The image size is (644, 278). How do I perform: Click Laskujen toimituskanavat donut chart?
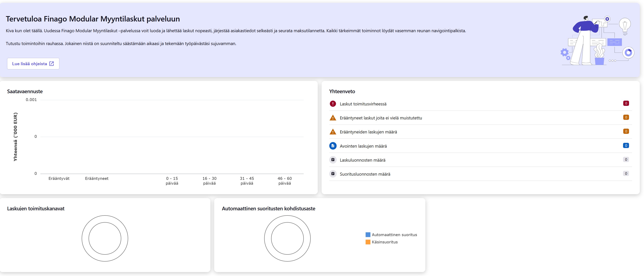105,238
